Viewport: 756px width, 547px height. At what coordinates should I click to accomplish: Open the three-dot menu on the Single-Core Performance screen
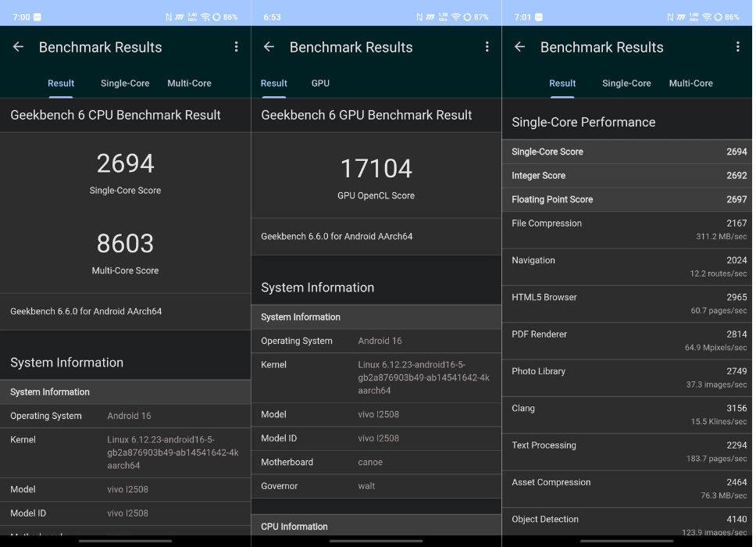[737, 47]
